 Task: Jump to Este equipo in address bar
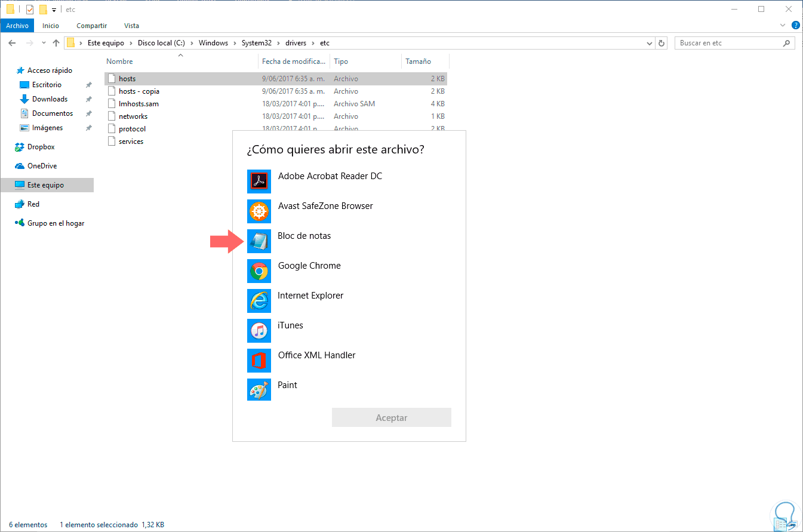tap(106, 43)
